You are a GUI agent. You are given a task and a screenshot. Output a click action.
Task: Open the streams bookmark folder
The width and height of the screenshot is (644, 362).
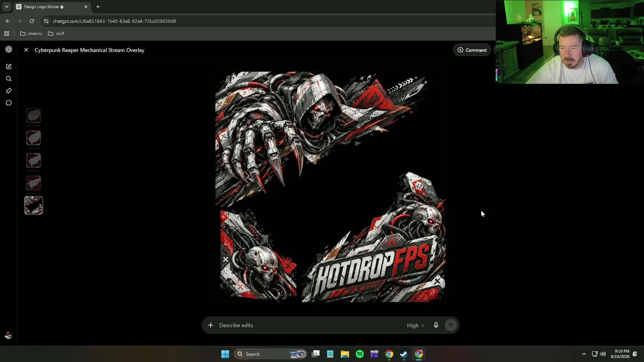[x=31, y=34]
